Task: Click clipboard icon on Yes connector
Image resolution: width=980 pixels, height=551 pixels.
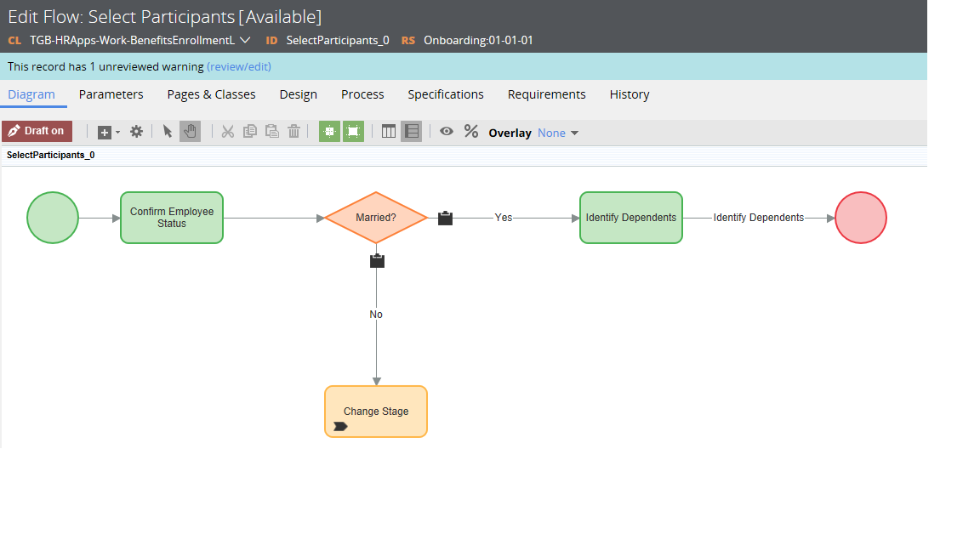Action: (x=445, y=218)
